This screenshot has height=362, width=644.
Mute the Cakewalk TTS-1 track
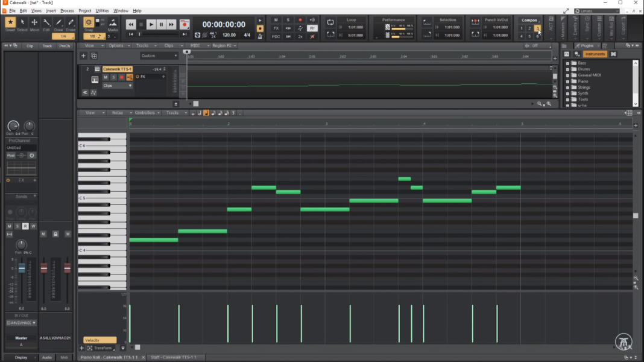[106, 77]
